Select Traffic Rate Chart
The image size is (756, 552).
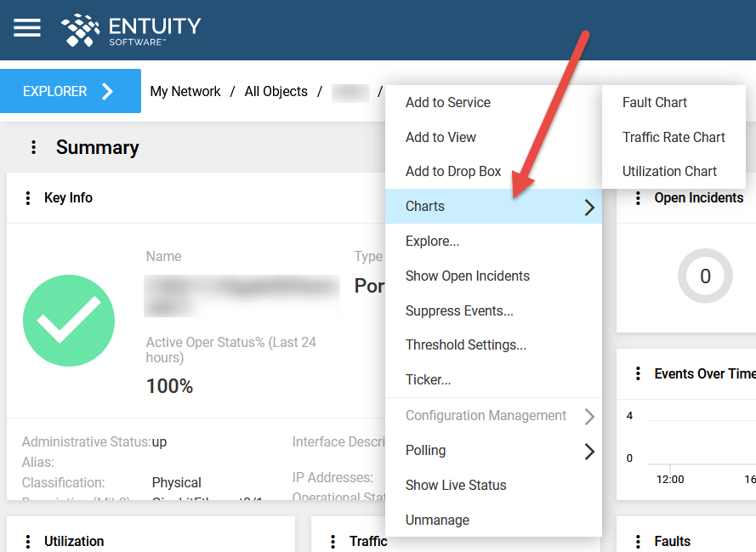point(674,137)
